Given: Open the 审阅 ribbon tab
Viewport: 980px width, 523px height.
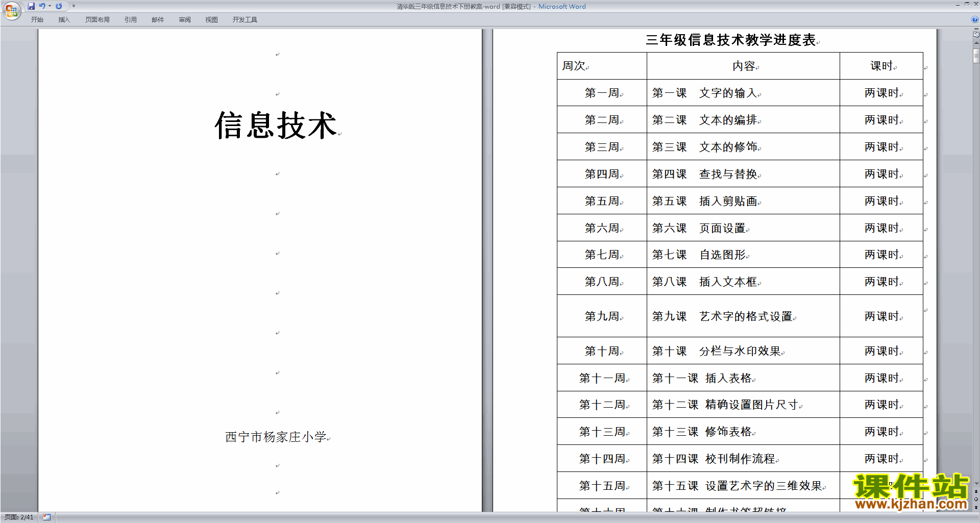Looking at the screenshot, I should [x=185, y=20].
